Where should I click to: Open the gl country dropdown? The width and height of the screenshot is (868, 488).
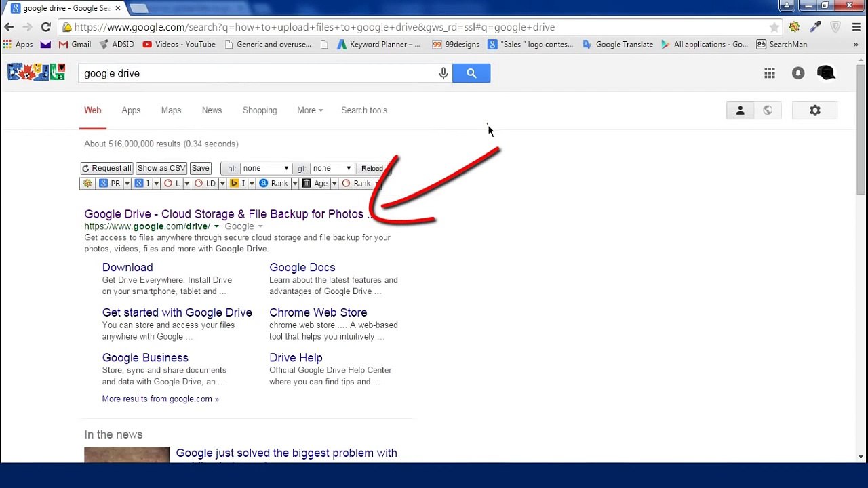point(332,169)
